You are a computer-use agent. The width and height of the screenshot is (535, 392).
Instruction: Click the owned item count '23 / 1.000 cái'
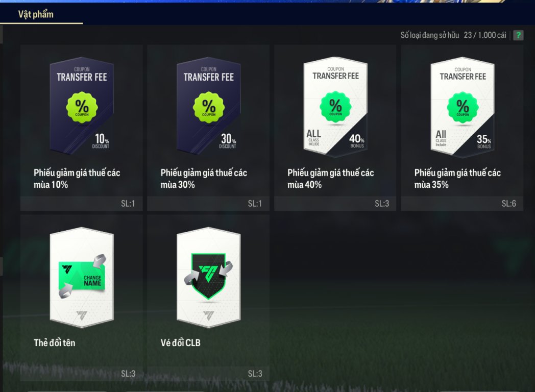pyautogui.click(x=485, y=35)
